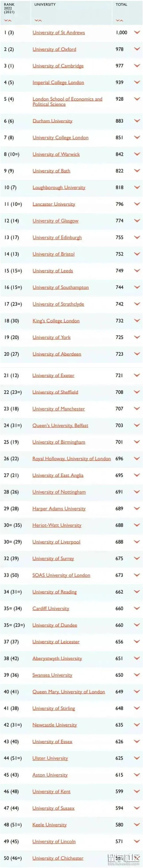
Task: Expand the Lancaster University row chevron
Action: coord(137,204)
